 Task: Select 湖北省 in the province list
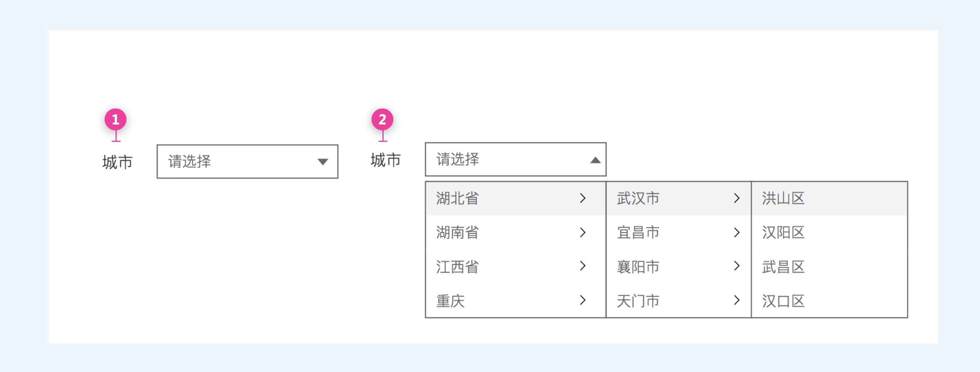point(457,198)
